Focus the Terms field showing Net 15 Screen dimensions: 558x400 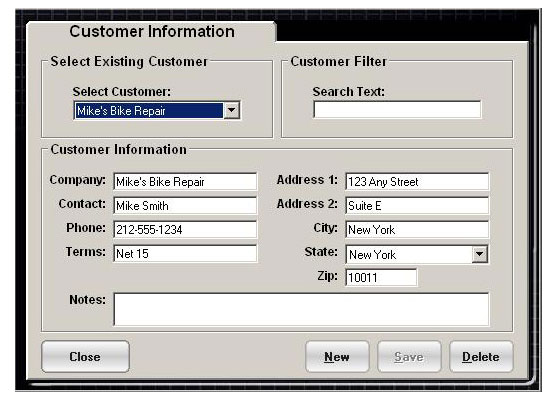[185, 253]
